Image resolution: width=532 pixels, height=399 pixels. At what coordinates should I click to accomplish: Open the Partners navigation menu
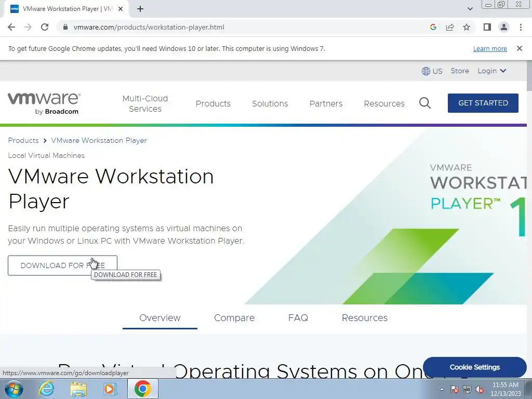(x=326, y=103)
